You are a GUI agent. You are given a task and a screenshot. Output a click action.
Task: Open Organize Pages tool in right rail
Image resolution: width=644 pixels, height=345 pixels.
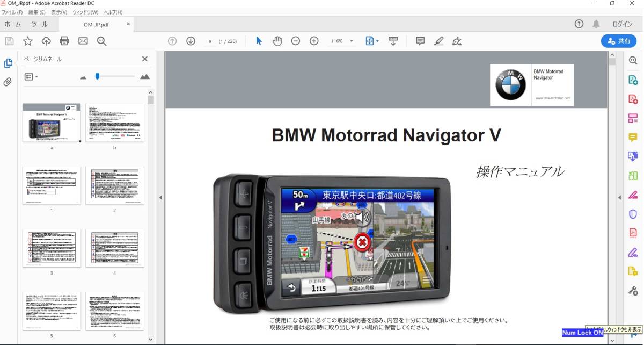coord(633,118)
